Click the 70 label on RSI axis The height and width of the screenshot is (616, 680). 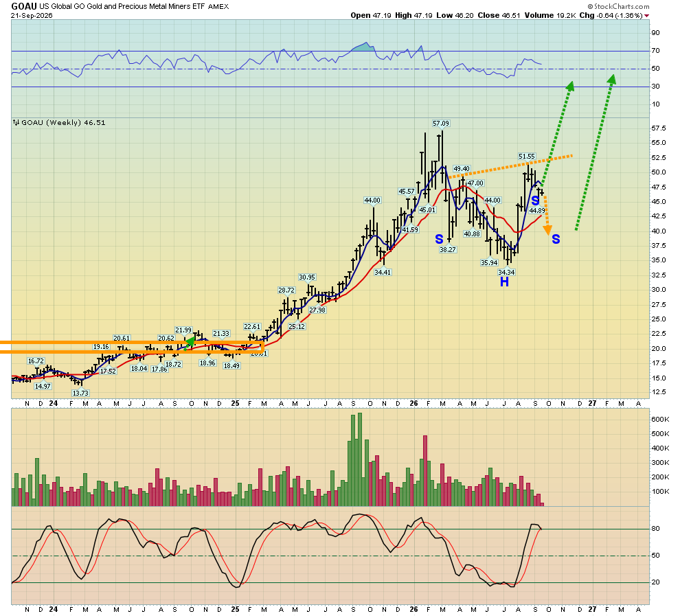pos(655,51)
